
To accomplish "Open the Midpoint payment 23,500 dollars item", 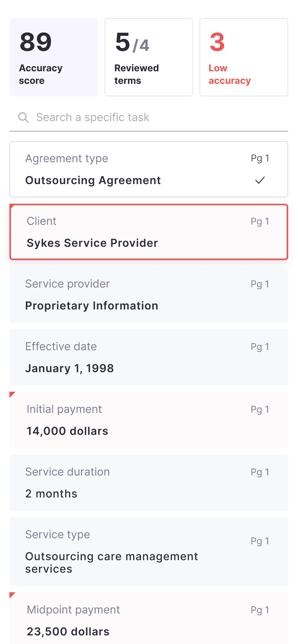I will pos(149,618).
